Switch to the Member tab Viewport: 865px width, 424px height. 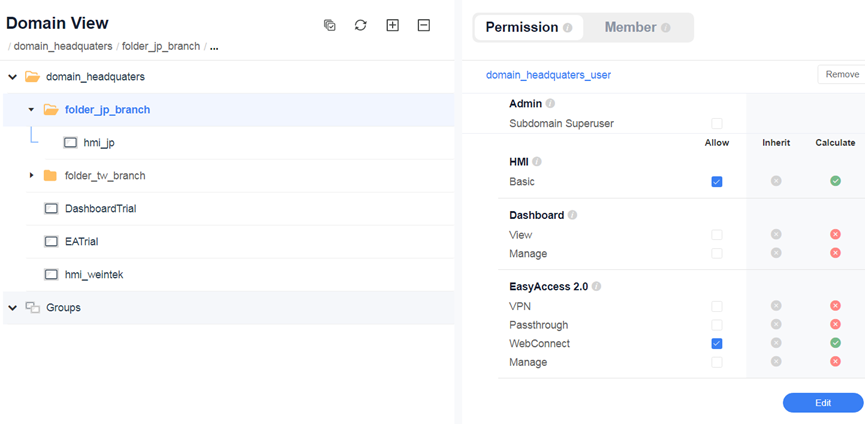[x=637, y=28]
